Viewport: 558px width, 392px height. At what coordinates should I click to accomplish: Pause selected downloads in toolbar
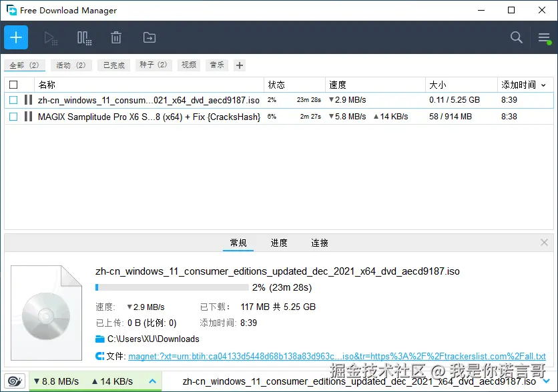click(84, 38)
